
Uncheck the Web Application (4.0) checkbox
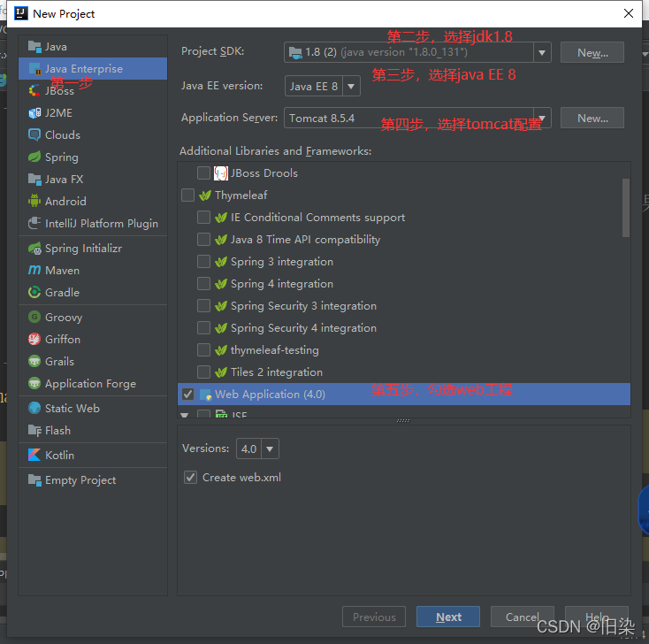click(188, 395)
